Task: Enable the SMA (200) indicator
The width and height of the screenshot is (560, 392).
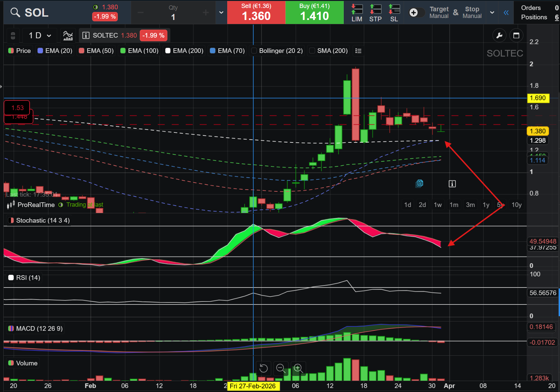Action: (329, 51)
